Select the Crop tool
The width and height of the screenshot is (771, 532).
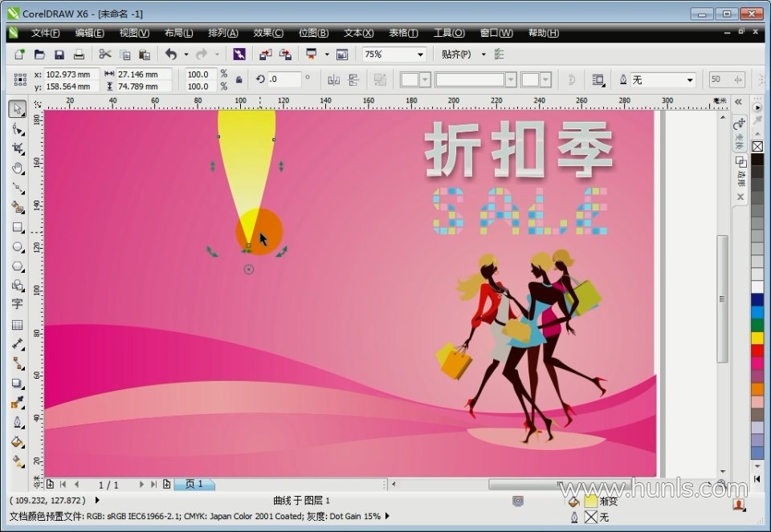coord(18,148)
